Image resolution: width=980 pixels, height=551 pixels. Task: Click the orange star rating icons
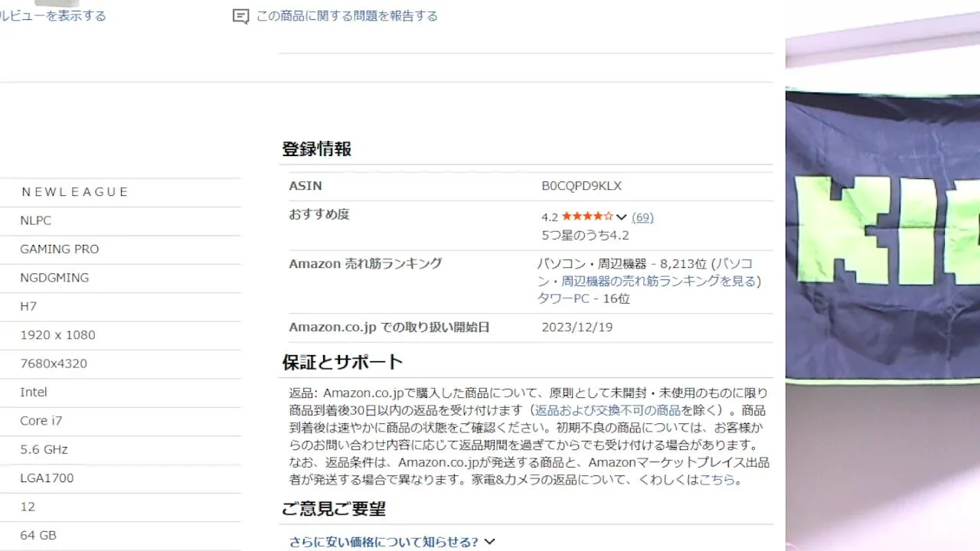[x=586, y=217]
